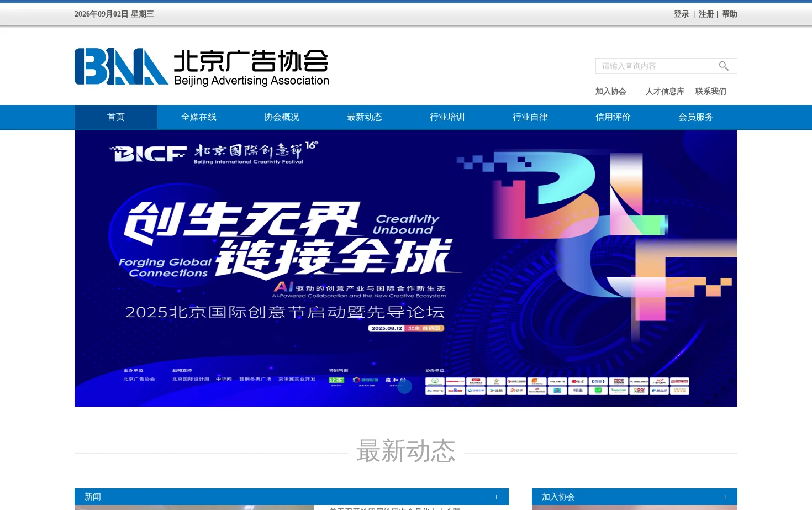This screenshot has width=812, height=510.
Task: Open the 会员服务 menu item
Action: point(696,117)
